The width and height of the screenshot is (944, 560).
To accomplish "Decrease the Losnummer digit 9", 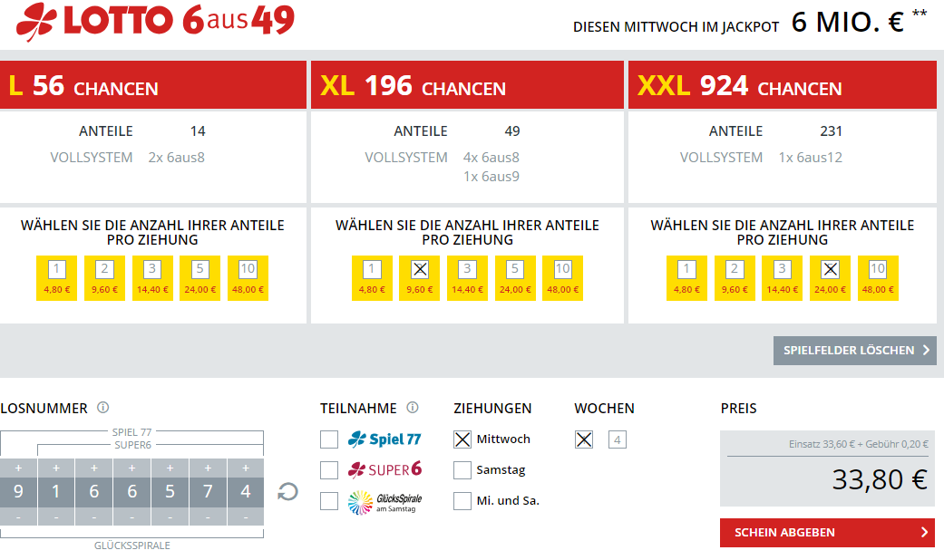I will (x=18, y=517).
